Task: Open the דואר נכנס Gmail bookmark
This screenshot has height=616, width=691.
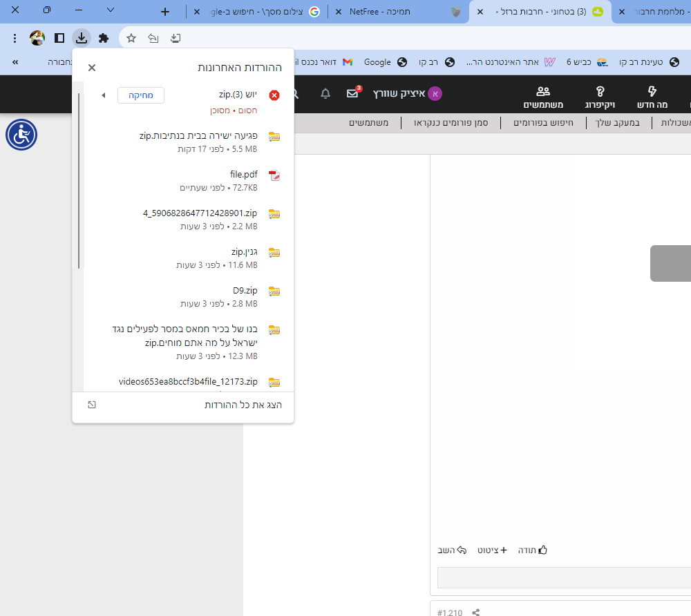Action: click(324, 62)
